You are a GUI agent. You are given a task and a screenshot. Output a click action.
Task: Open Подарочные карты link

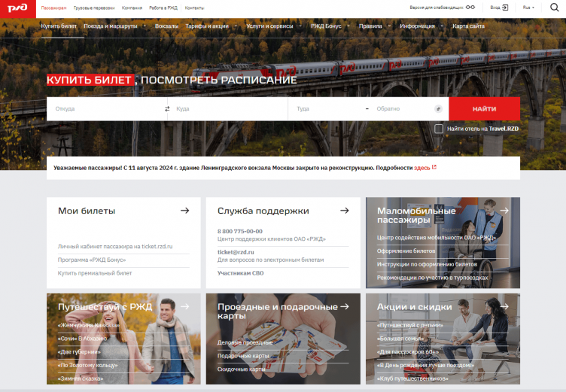point(243,356)
